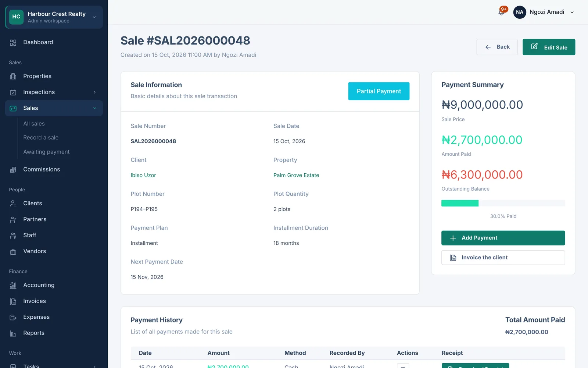Image resolution: width=588 pixels, height=368 pixels.
Task: Click the ₦2,700,000.00 Amount Paid figure
Action: 482,140
